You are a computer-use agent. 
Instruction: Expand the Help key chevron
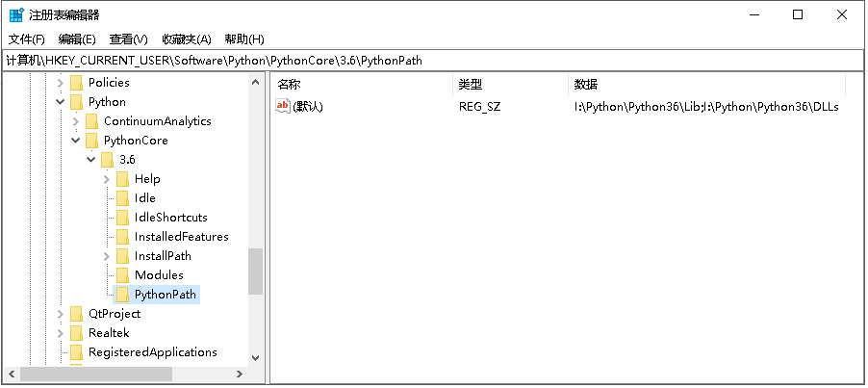pos(107,179)
